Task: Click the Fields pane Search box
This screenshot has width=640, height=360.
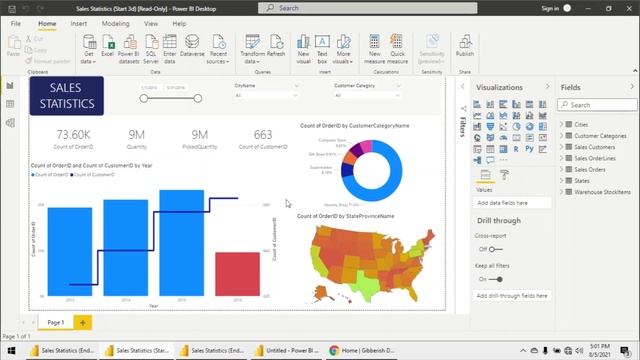Action: tap(597, 105)
